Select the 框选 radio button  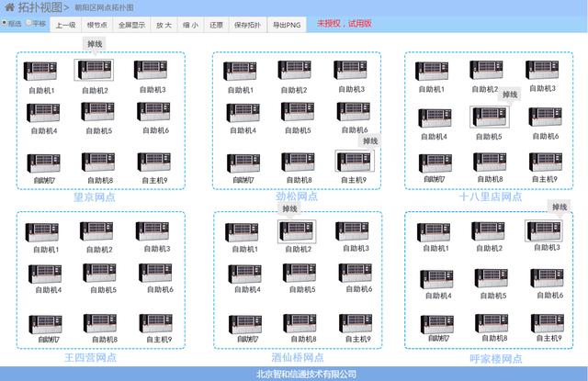pos(5,24)
